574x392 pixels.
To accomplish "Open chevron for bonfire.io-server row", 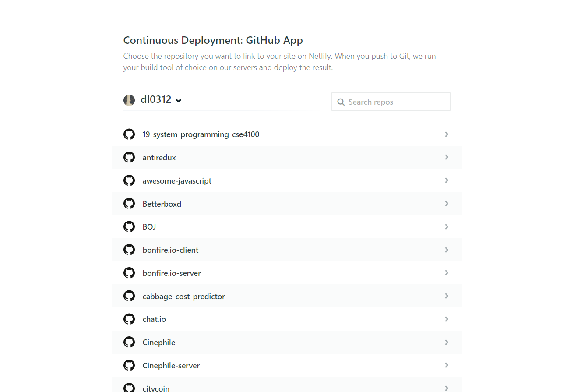I will tap(447, 273).
